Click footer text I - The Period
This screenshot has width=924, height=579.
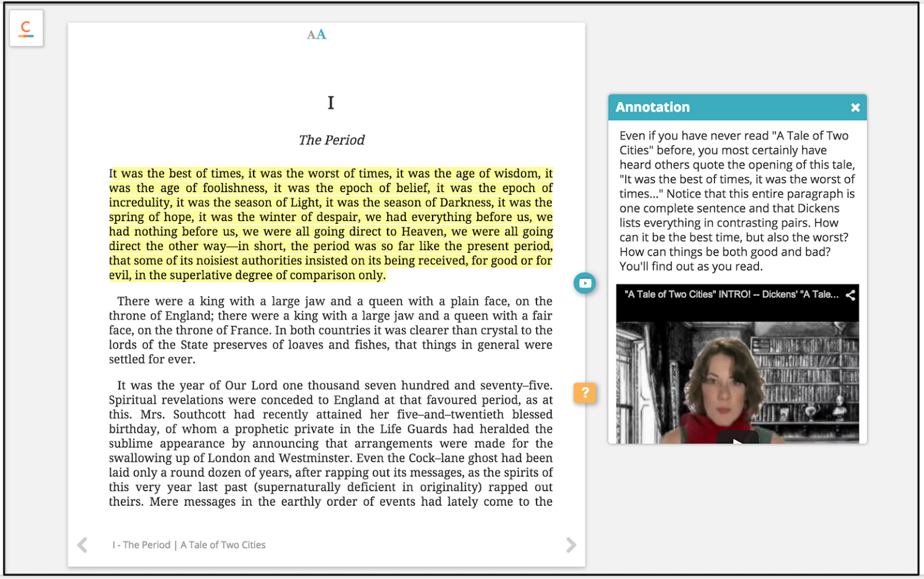[x=141, y=545]
